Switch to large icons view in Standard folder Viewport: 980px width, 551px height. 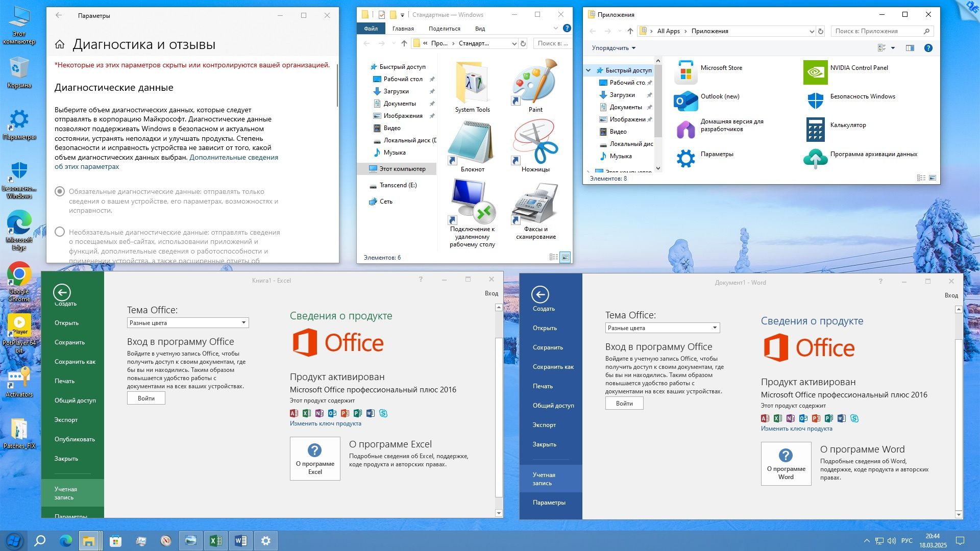tap(565, 257)
